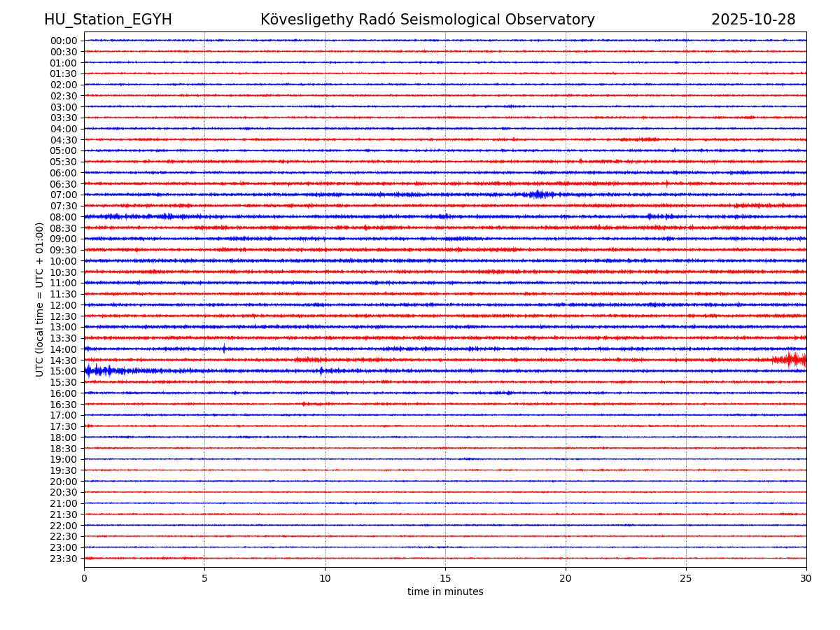840x630 pixels.
Task: Click the blue spike near minute 6 on 14:00 trace
Action: 224,349
